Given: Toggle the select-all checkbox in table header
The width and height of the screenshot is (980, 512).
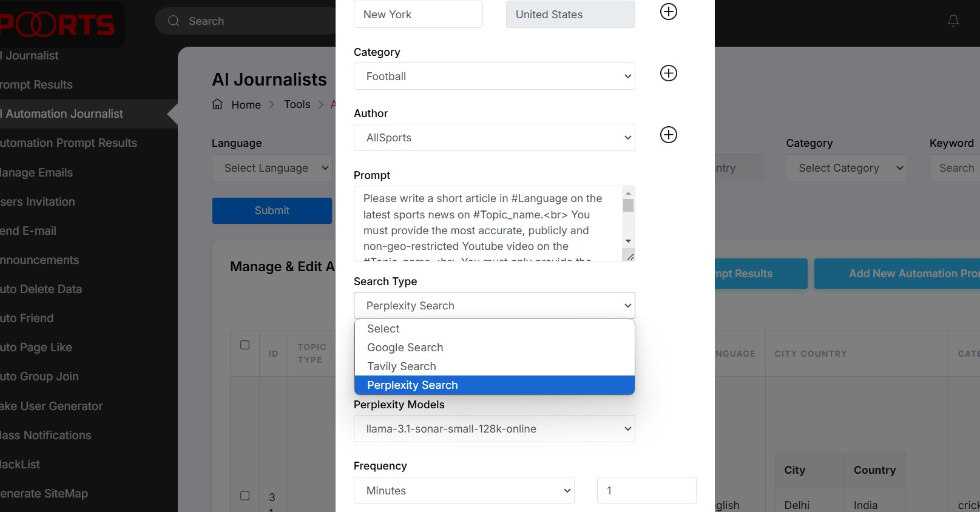Looking at the screenshot, I should tap(245, 345).
